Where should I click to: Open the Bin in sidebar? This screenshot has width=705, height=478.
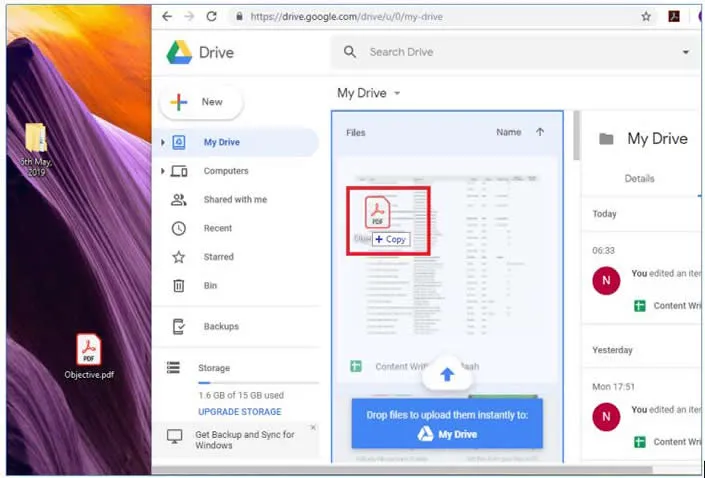point(210,286)
